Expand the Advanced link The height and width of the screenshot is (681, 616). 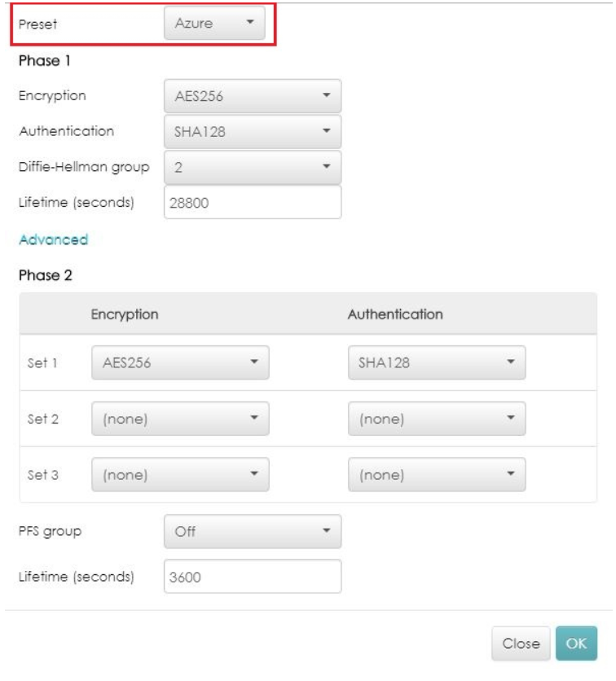(x=54, y=239)
